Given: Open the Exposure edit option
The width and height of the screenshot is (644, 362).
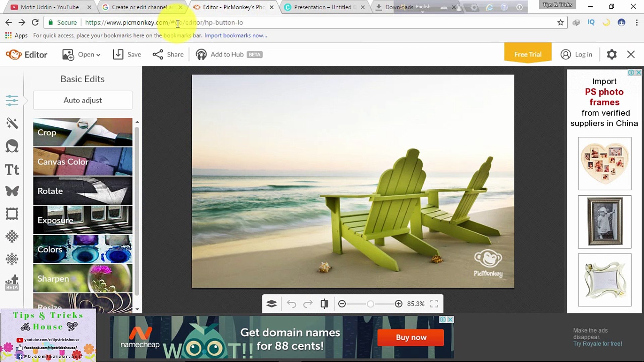Looking at the screenshot, I should [x=83, y=220].
